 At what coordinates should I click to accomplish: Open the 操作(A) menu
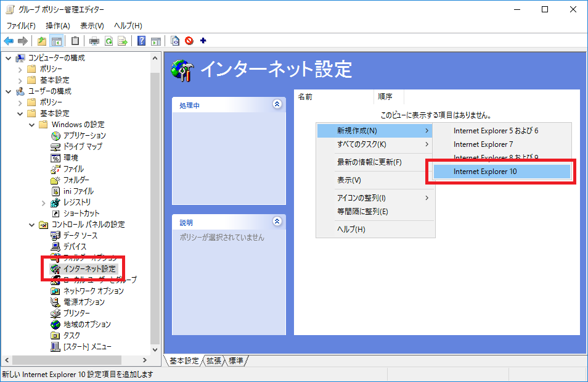58,25
